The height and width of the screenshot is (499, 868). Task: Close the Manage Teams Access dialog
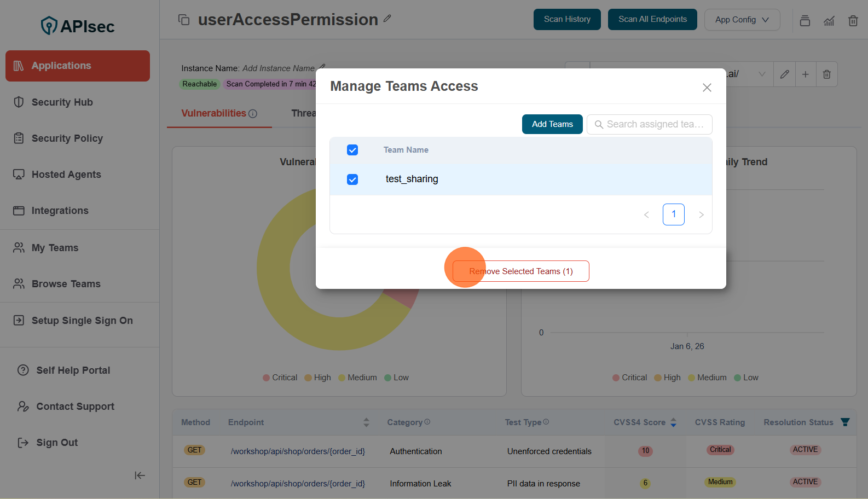pos(707,88)
